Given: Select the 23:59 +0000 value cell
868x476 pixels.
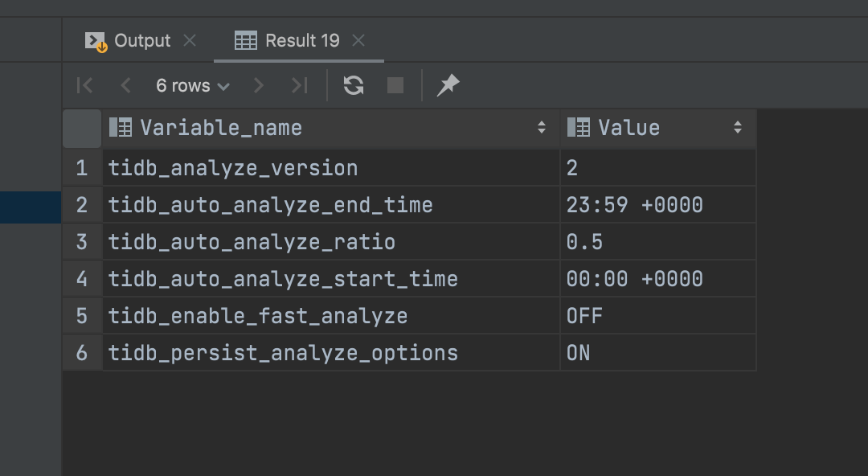Looking at the screenshot, I should pos(634,205).
